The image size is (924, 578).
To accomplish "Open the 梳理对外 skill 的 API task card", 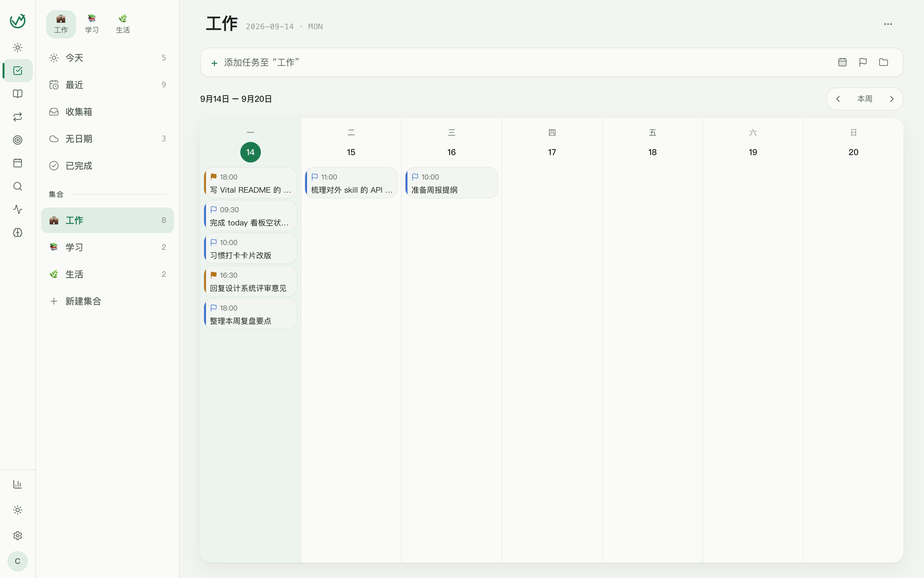I will [x=351, y=183].
